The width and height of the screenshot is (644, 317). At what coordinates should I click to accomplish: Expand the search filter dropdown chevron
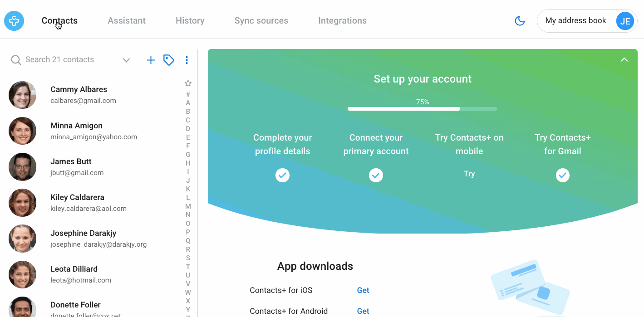tap(127, 60)
